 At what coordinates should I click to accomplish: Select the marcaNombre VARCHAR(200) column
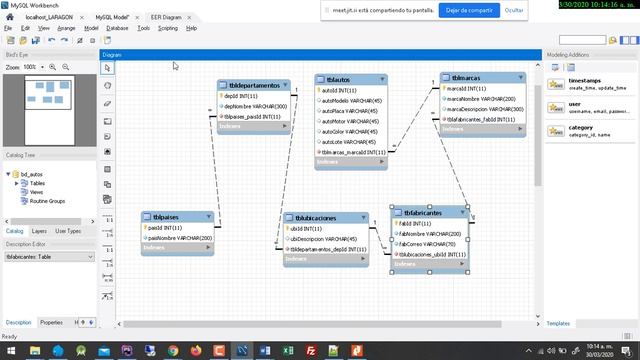(480, 99)
